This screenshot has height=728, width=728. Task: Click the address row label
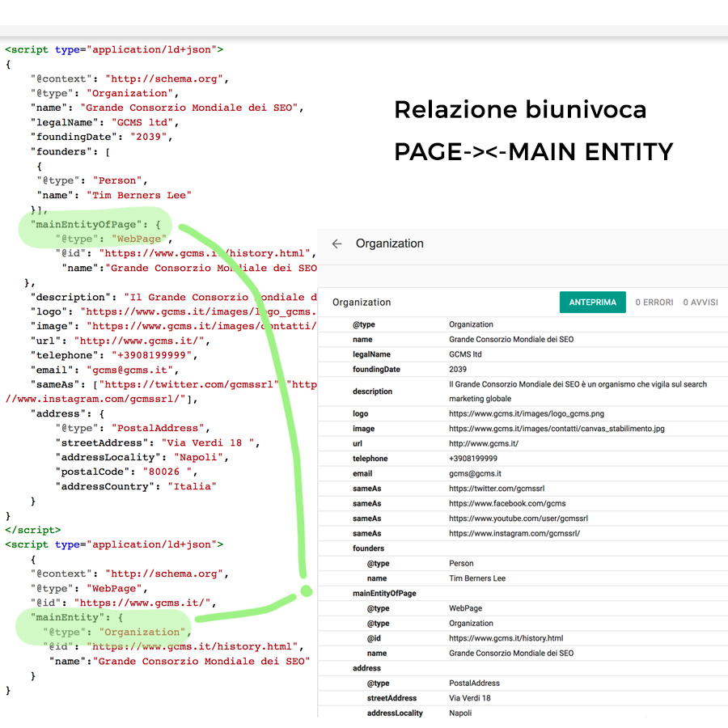[x=366, y=668]
